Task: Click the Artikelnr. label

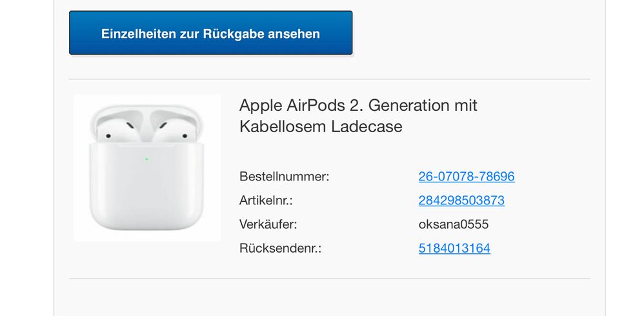Action: click(266, 200)
